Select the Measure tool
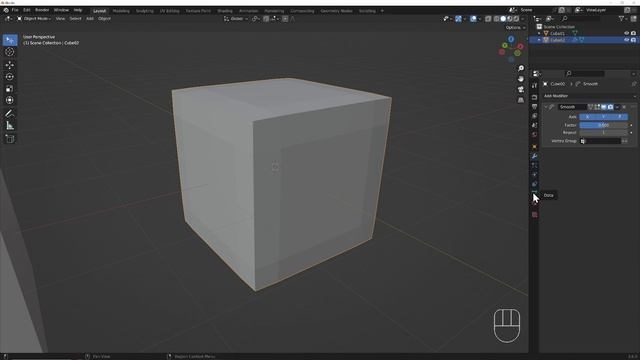The height and width of the screenshot is (360, 640). (x=10, y=126)
